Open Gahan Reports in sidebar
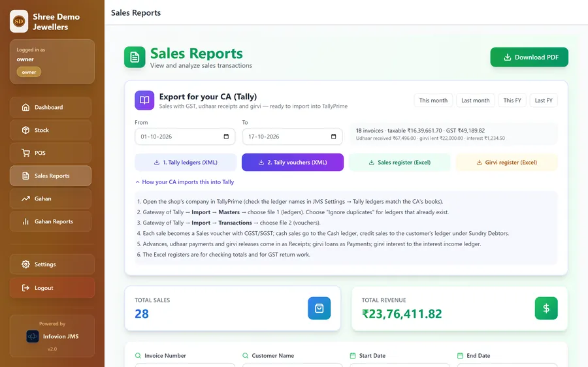The height and width of the screenshot is (367, 588). [50, 221]
